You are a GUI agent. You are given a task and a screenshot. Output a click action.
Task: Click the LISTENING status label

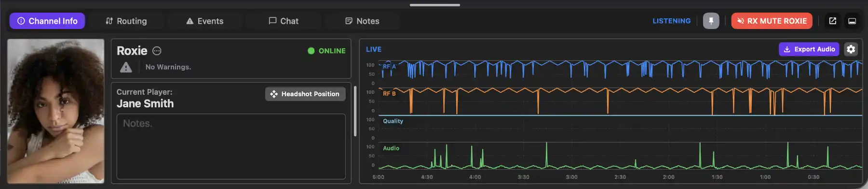[x=671, y=21]
